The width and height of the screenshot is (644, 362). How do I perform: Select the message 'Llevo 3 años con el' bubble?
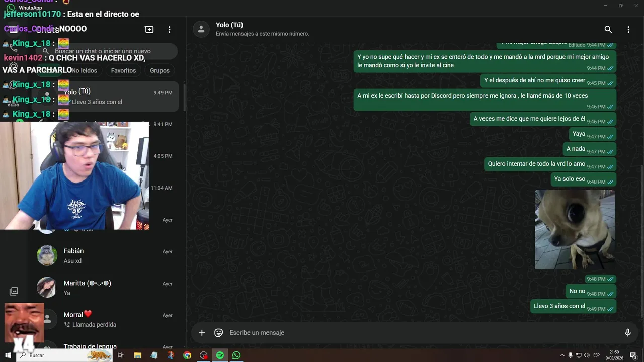(573, 307)
